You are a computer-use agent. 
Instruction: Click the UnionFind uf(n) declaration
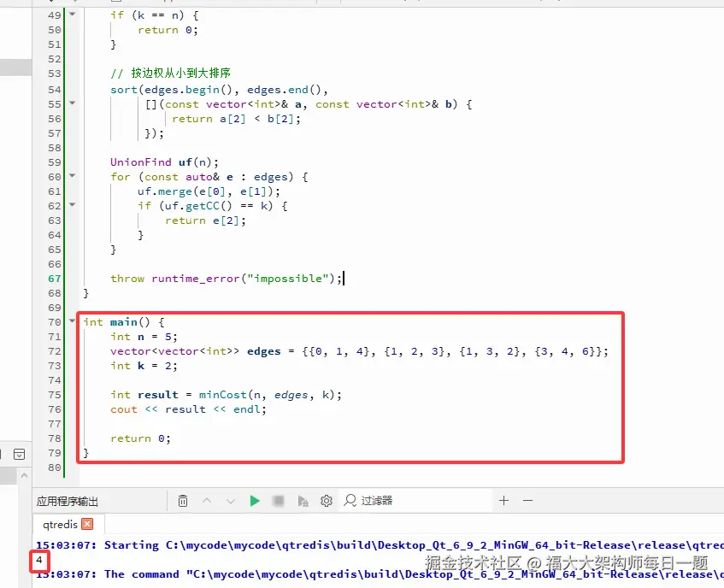click(164, 162)
